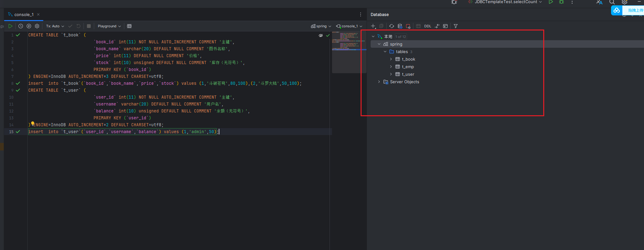Click the plus New icon in the Database panel
644x250 pixels.
point(373,26)
